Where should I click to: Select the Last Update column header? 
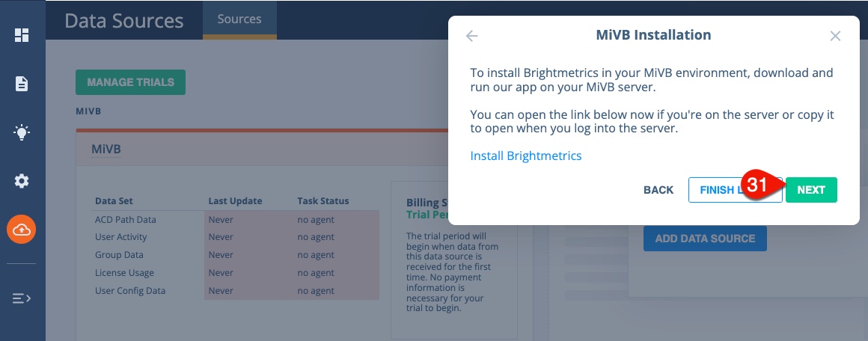click(235, 201)
